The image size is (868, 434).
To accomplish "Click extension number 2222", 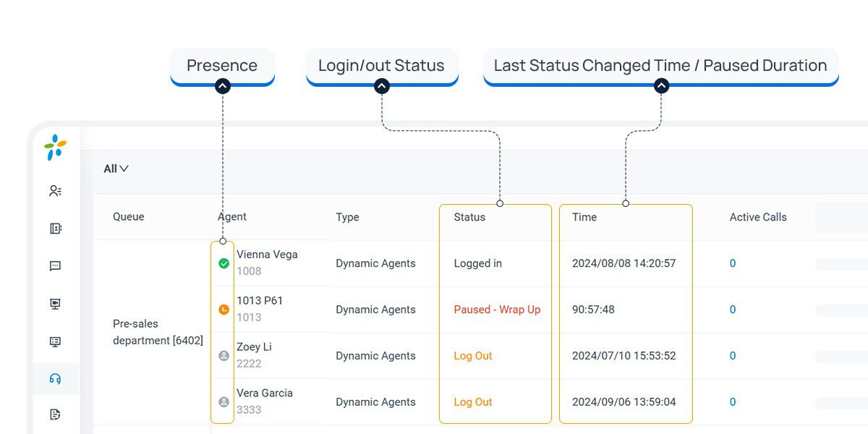I will tap(249, 364).
